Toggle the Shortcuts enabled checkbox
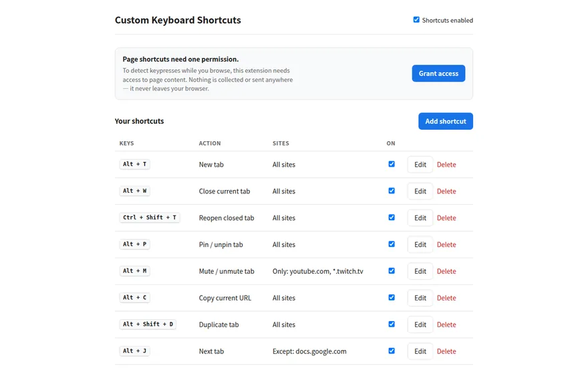Viewport: 588px width, 368px height. 416,20
